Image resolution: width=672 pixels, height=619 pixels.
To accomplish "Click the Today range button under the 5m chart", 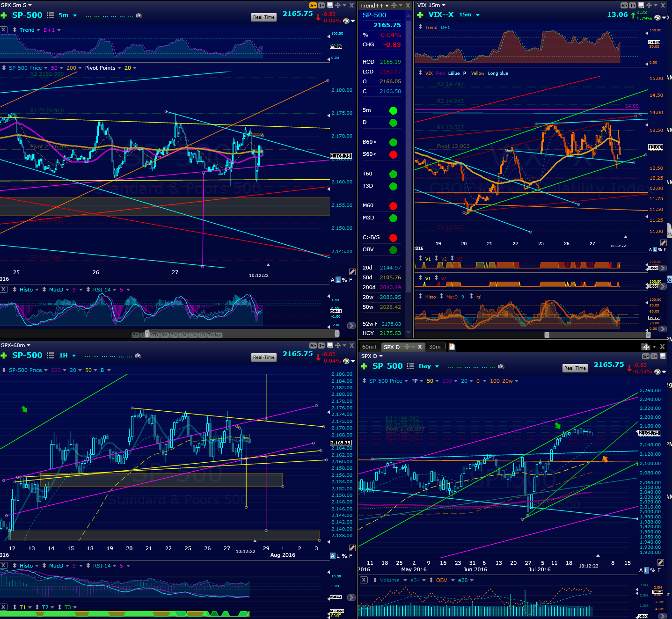I will [x=214, y=335].
